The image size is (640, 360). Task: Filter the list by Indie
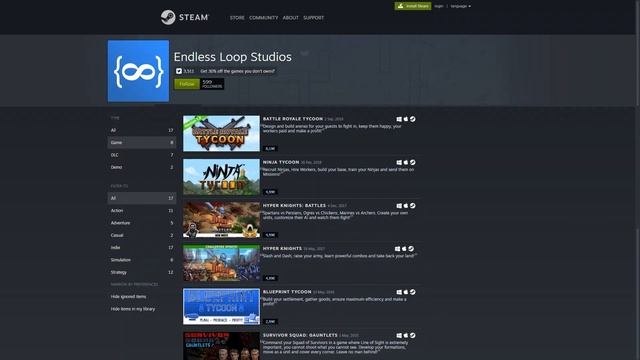point(142,247)
